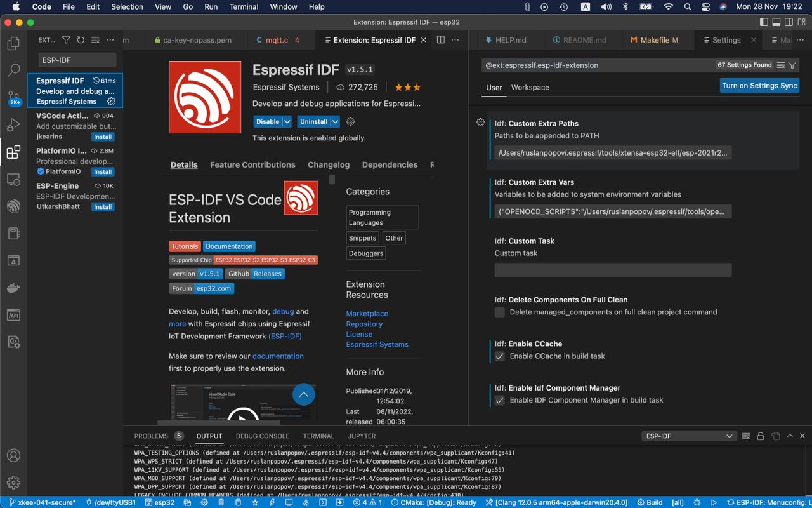Screen dimensions: 812x508
Task: Click the Disable extension button
Action: tap(268, 121)
